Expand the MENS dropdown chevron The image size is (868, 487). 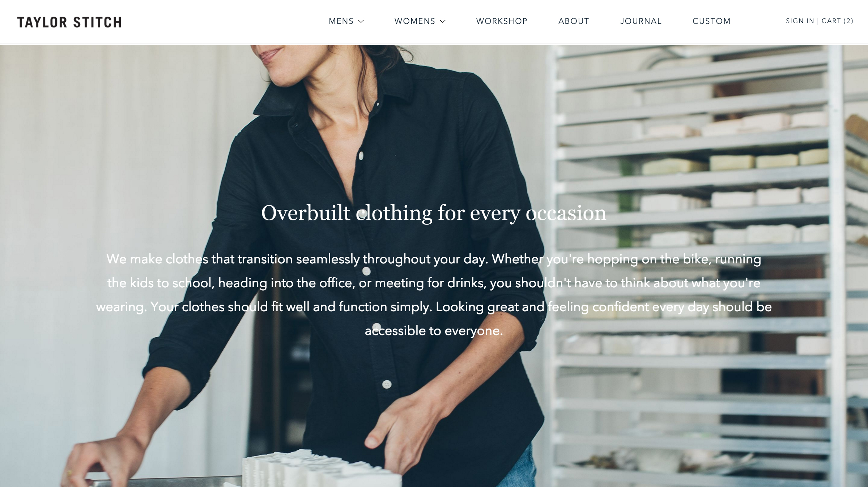coord(361,21)
